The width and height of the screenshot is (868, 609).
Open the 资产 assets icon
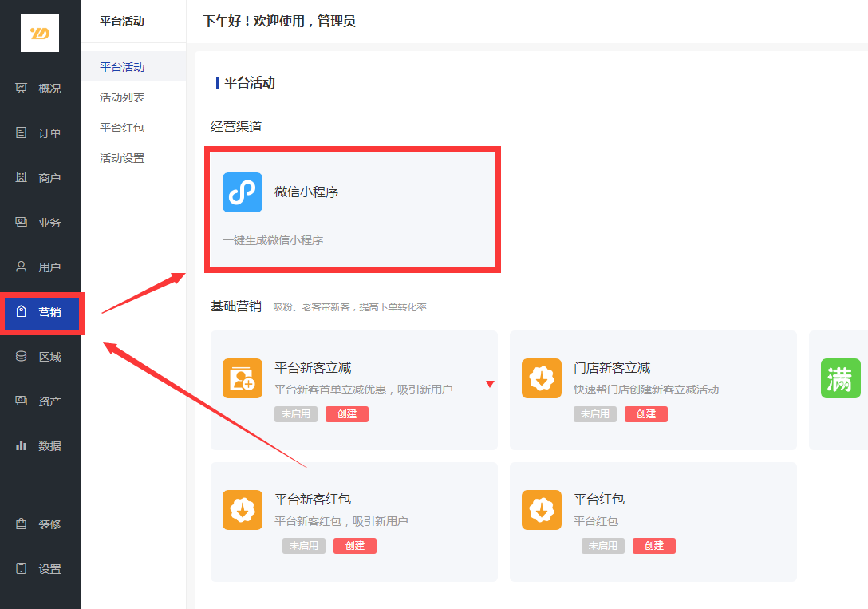21,401
